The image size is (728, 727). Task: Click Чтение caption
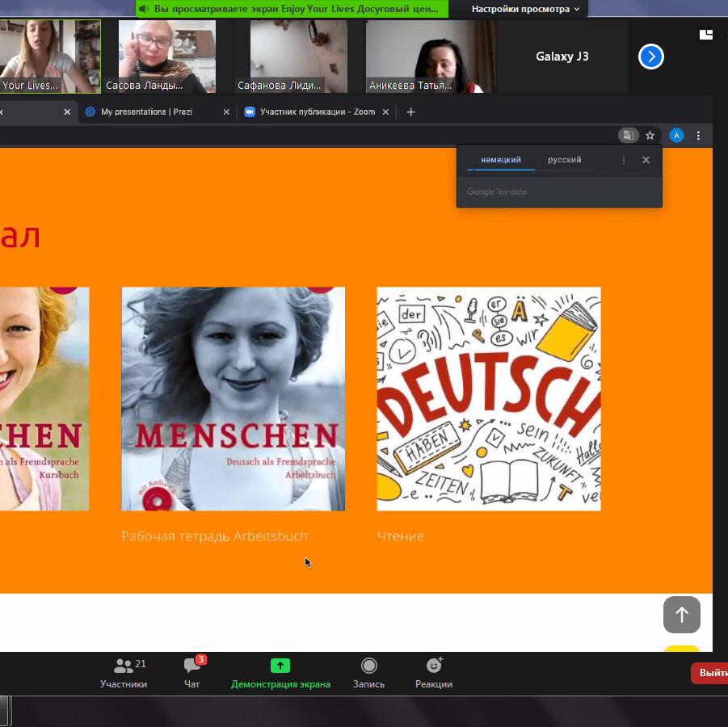[400, 536]
